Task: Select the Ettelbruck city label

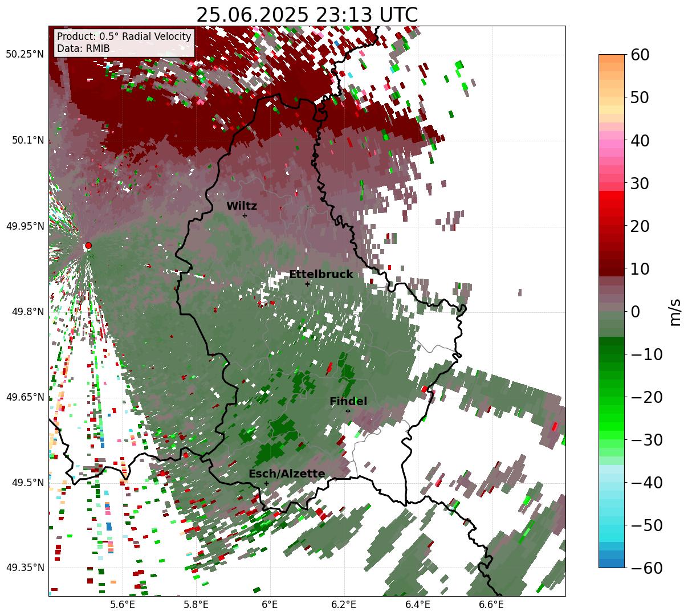Action: pyautogui.click(x=321, y=275)
